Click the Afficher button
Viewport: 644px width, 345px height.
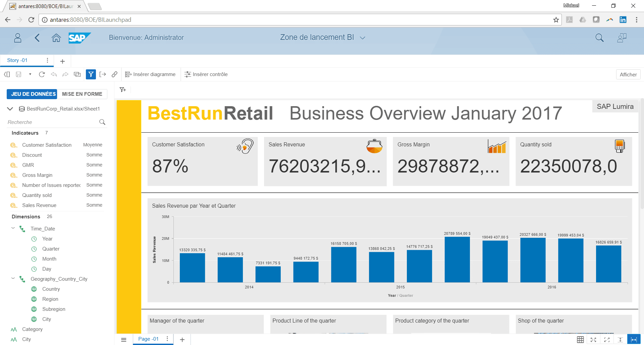[x=628, y=75]
